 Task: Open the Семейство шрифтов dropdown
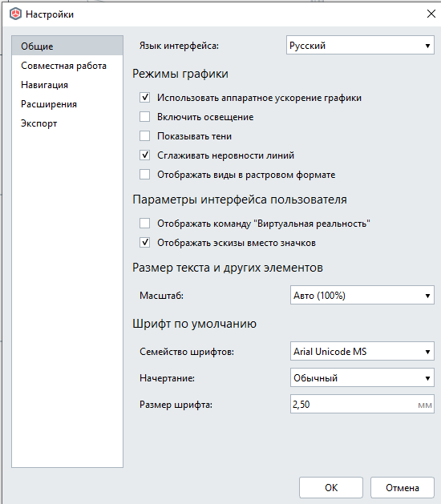point(362,351)
